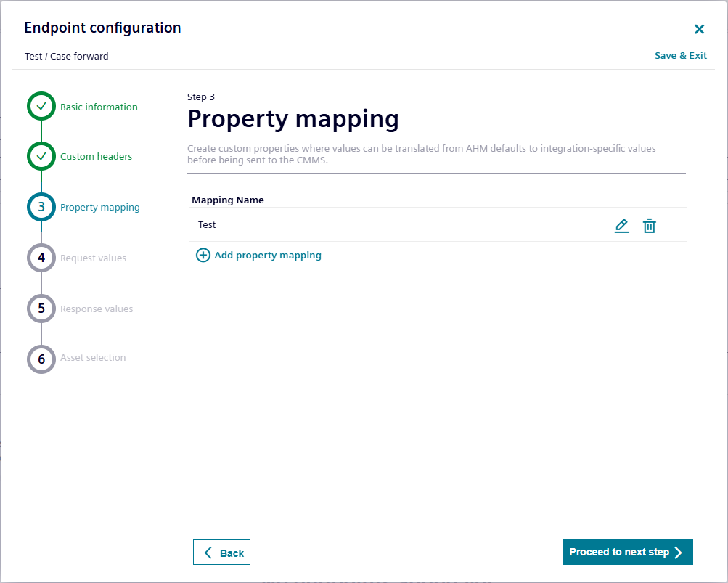Close the Endpoint configuration dialog
The image size is (728, 583).
click(699, 29)
